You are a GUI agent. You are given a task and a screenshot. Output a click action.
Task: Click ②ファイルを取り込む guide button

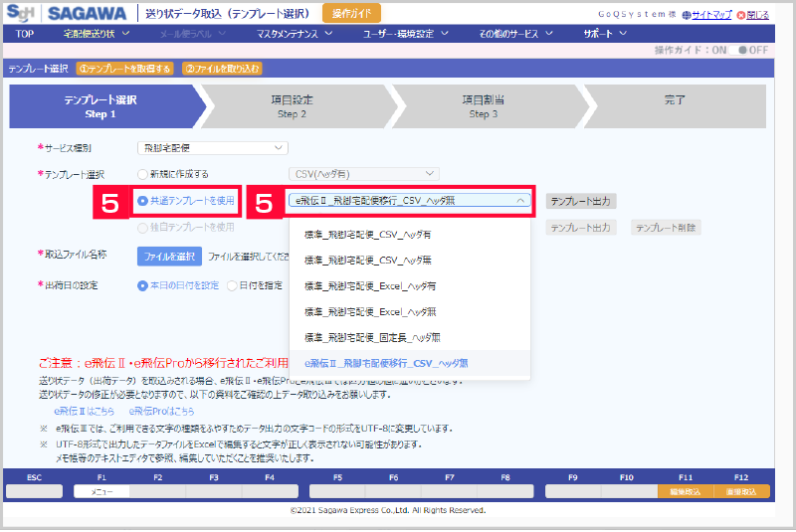click(x=222, y=69)
